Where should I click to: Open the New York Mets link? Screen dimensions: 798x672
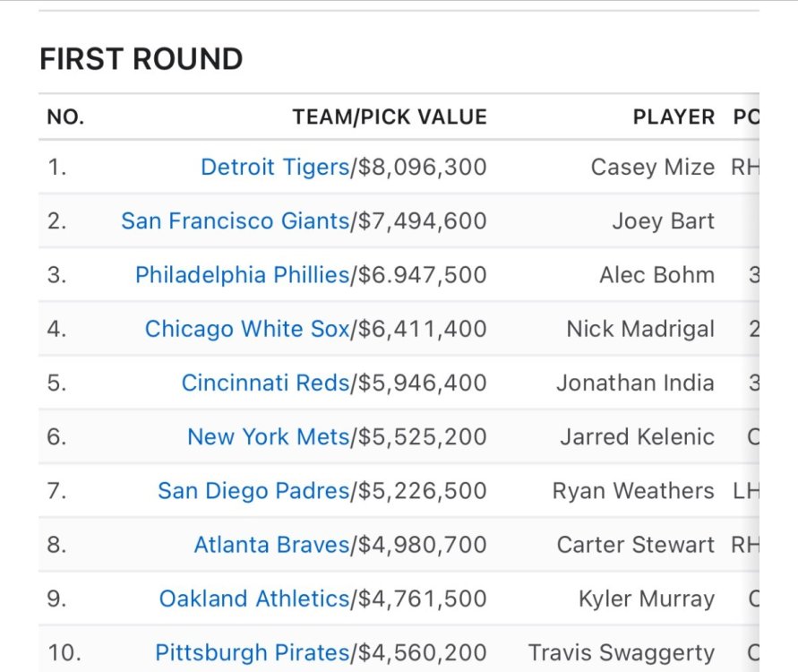click(x=268, y=437)
